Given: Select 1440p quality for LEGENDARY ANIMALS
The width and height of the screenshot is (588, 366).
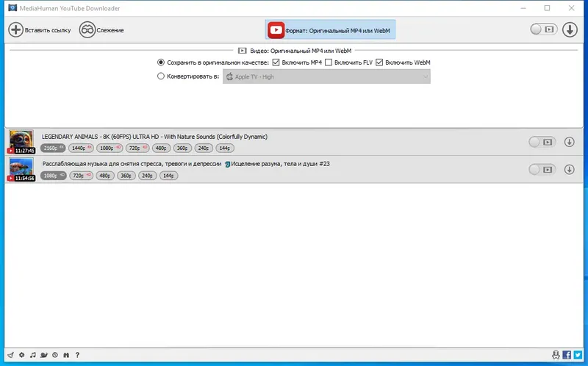Looking at the screenshot, I should pyautogui.click(x=81, y=148).
